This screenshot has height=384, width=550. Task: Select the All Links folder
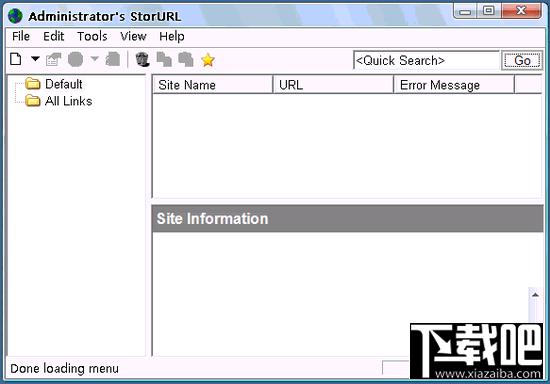68,101
